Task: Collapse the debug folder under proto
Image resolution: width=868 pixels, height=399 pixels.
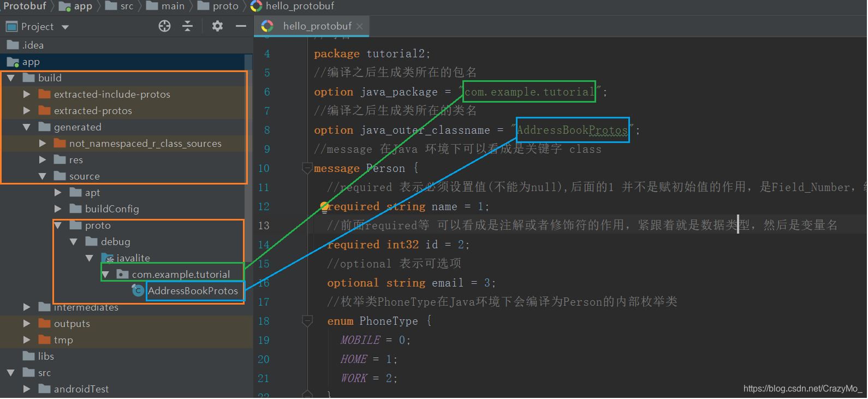Action: click(x=74, y=242)
